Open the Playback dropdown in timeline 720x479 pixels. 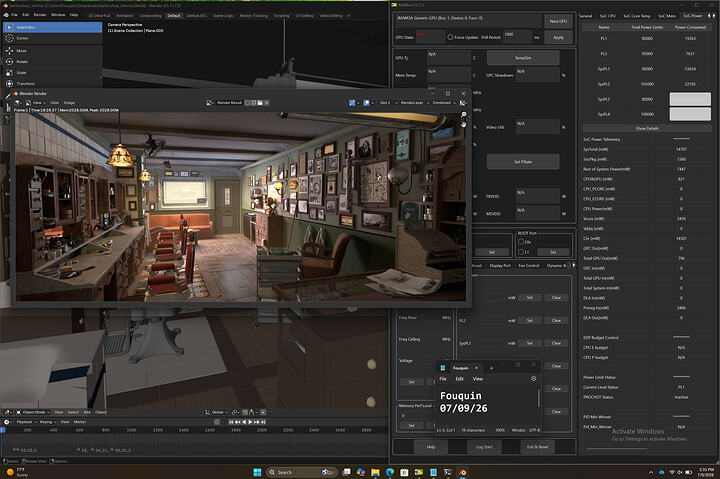point(26,422)
